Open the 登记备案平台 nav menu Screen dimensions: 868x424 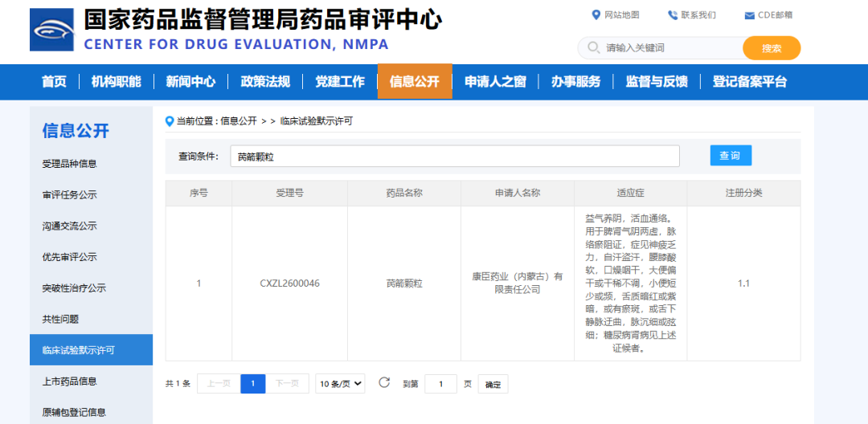750,82
